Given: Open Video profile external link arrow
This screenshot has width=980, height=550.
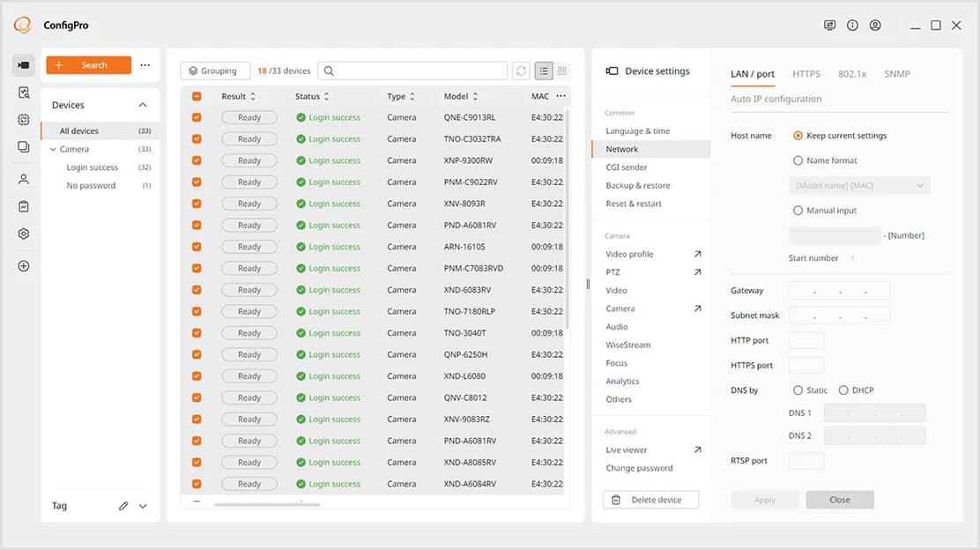Looking at the screenshot, I should tap(697, 254).
